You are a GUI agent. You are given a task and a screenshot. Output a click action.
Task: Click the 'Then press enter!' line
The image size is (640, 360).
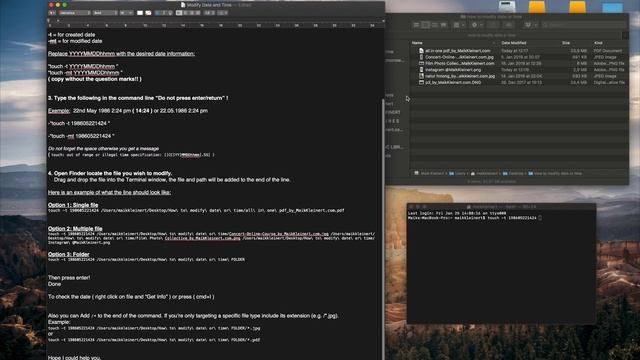click(x=69, y=278)
